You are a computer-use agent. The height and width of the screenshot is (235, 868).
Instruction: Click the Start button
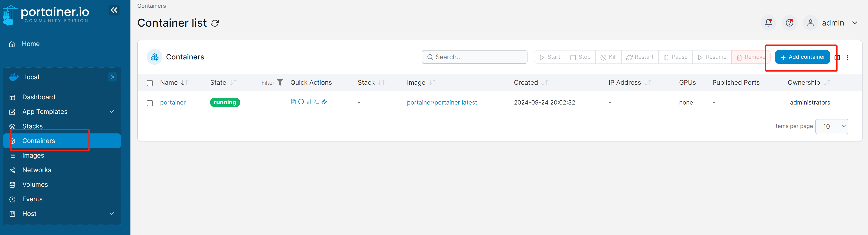tap(550, 57)
